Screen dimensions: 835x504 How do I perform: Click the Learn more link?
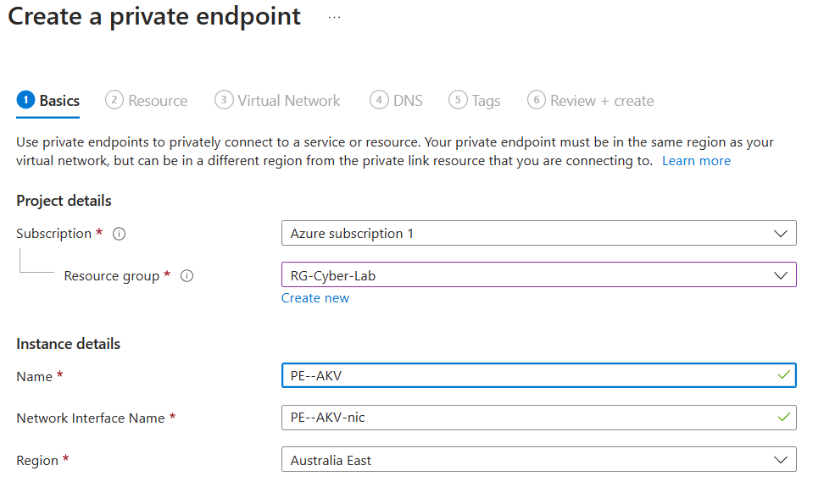(696, 161)
